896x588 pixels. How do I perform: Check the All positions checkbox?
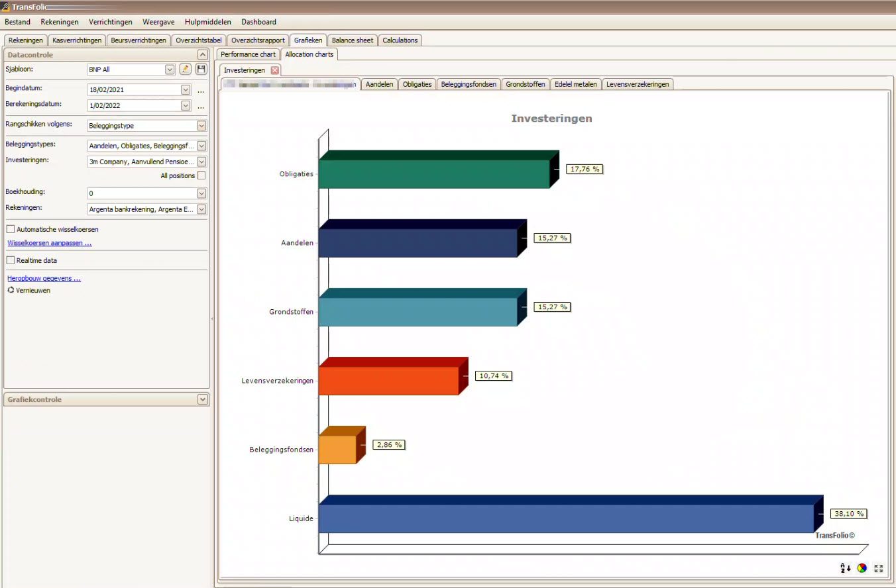coord(202,175)
